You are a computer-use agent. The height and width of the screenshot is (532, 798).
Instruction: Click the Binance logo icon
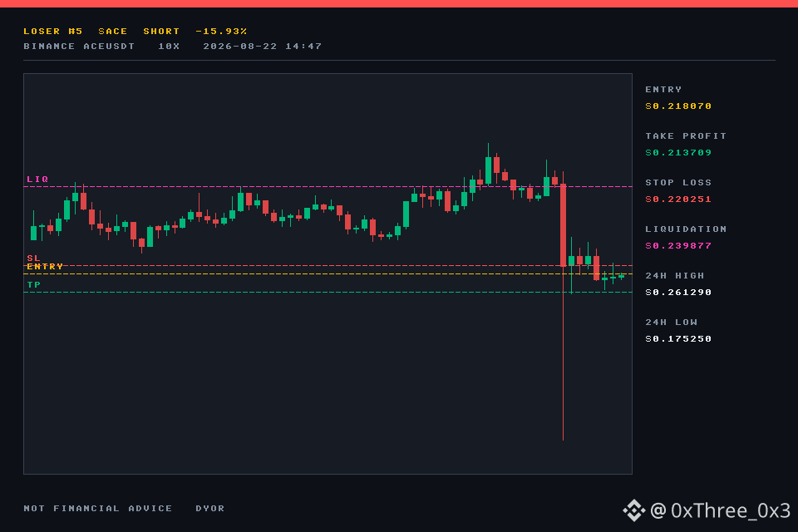(x=634, y=510)
